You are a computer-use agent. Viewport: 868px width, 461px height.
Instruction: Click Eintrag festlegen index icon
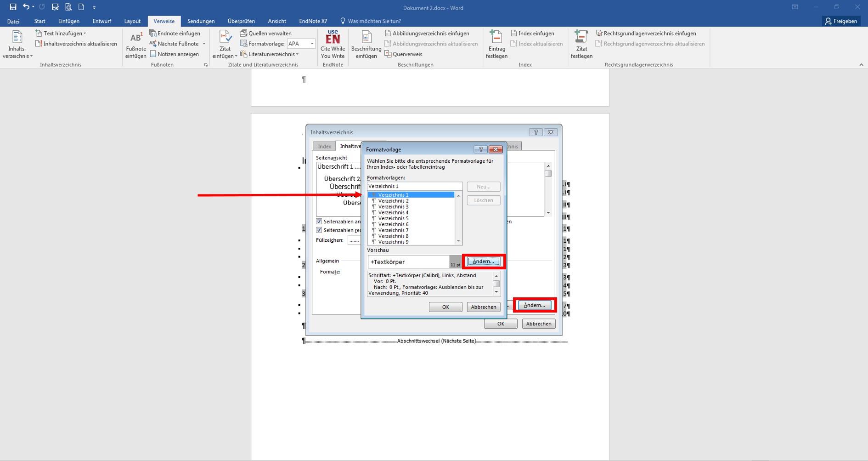496,44
